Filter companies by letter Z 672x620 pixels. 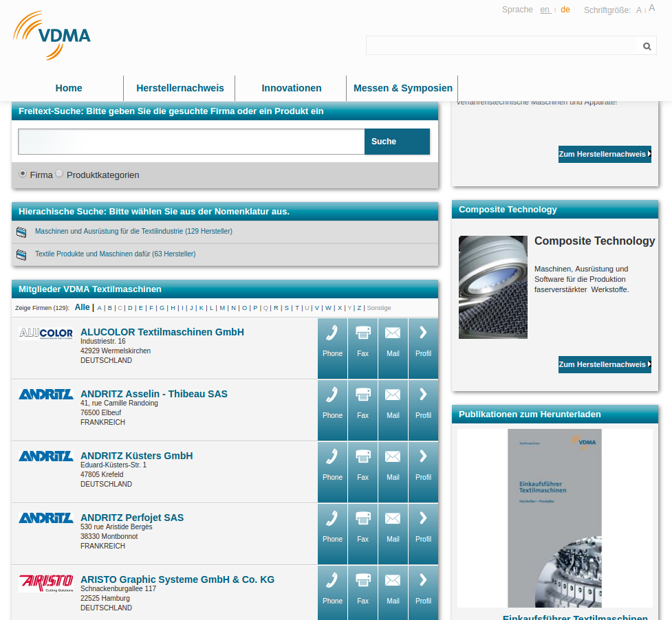[x=359, y=308]
